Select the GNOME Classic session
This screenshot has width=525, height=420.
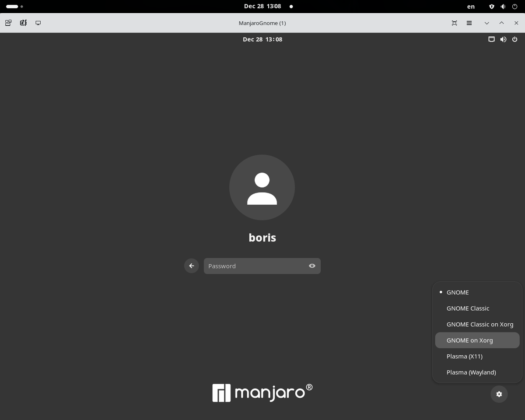(x=468, y=308)
